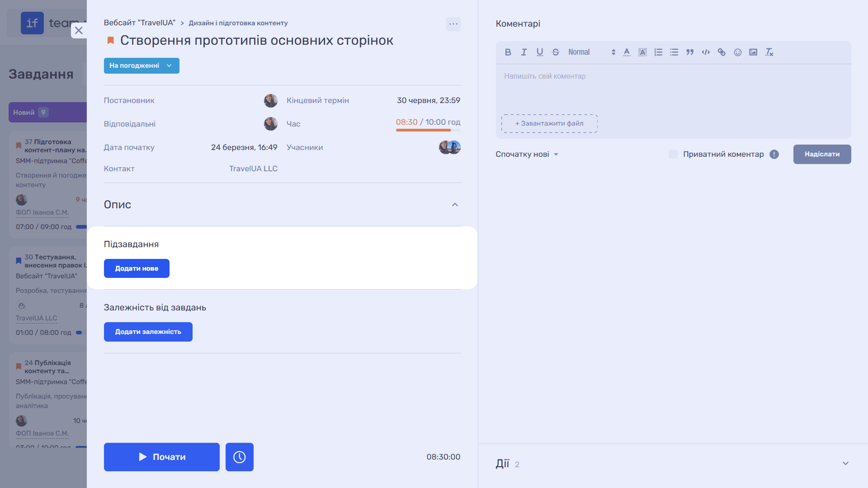Open text background color picker
Screen dimensions: 868x488
pos(642,52)
